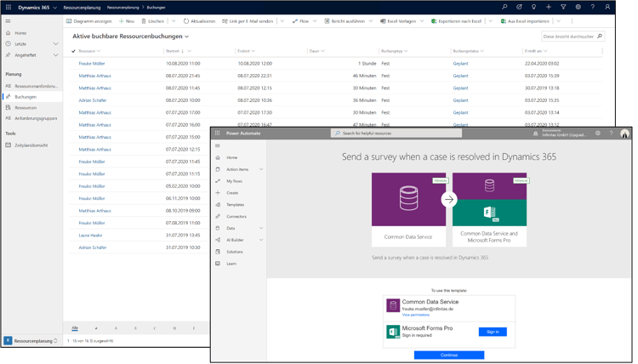638x364 pixels.
Task: Toggle the select all rows checkmark
Action: point(73,51)
